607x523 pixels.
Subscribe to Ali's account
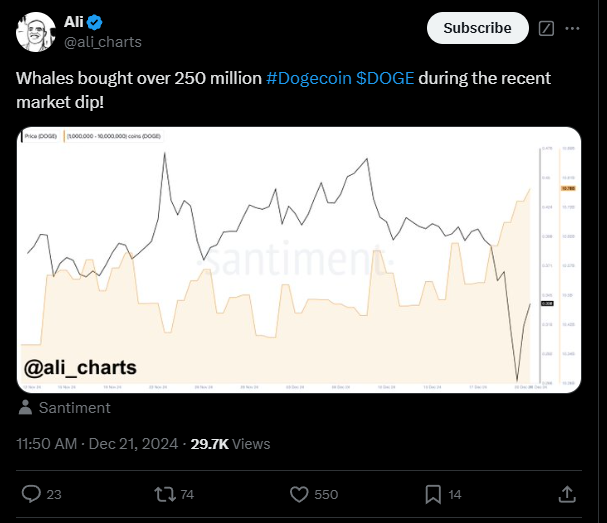click(477, 28)
